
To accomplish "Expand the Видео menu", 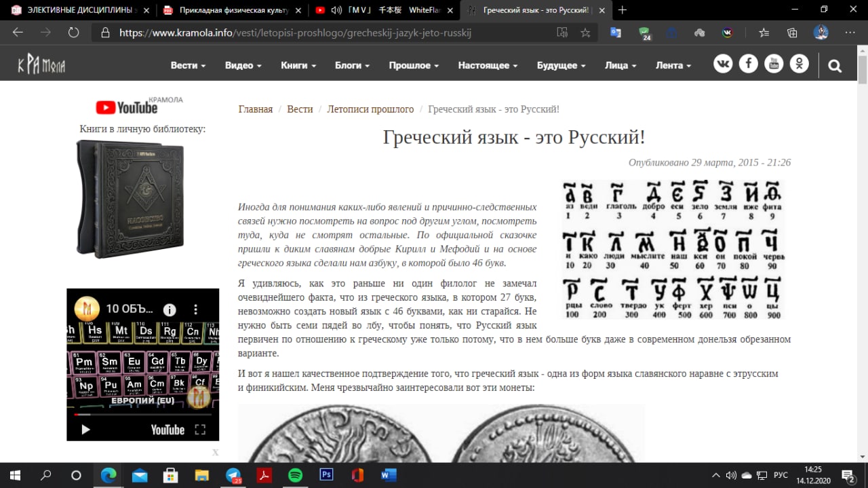I will [243, 65].
